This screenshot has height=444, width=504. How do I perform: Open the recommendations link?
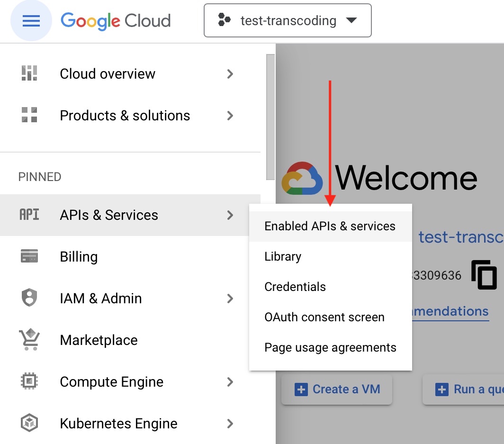[450, 311]
